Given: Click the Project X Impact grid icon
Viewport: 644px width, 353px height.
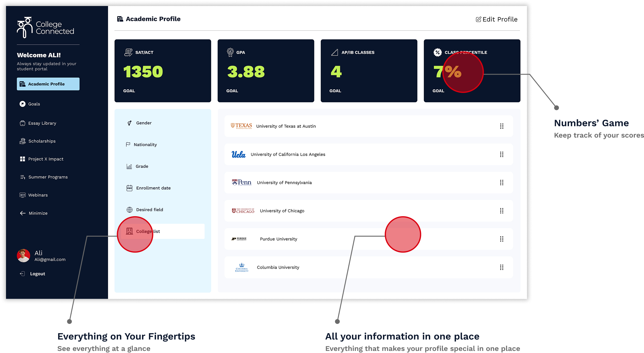Looking at the screenshot, I should 23,159.
